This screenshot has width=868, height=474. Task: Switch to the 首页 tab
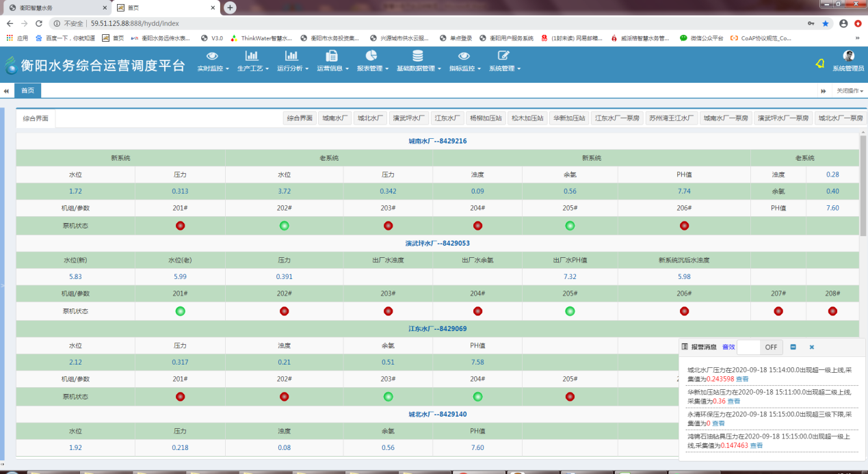[x=28, y=90]
